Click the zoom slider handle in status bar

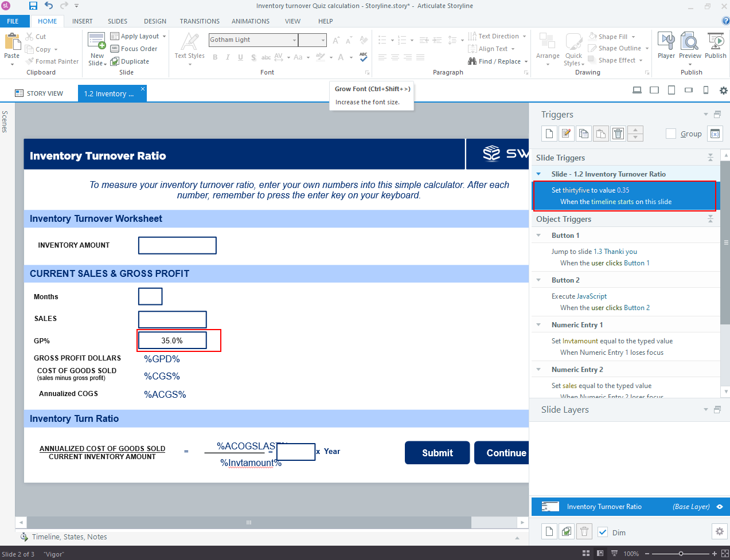(x=681, y=554)
